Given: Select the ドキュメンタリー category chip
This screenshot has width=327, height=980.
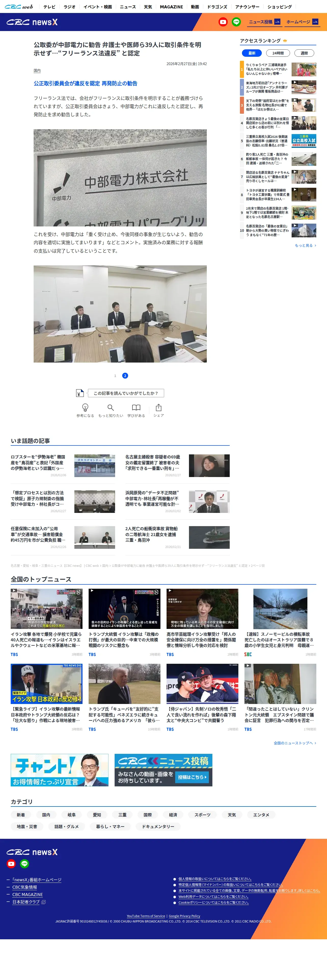Looking at the screenshot, I should 158,826.
